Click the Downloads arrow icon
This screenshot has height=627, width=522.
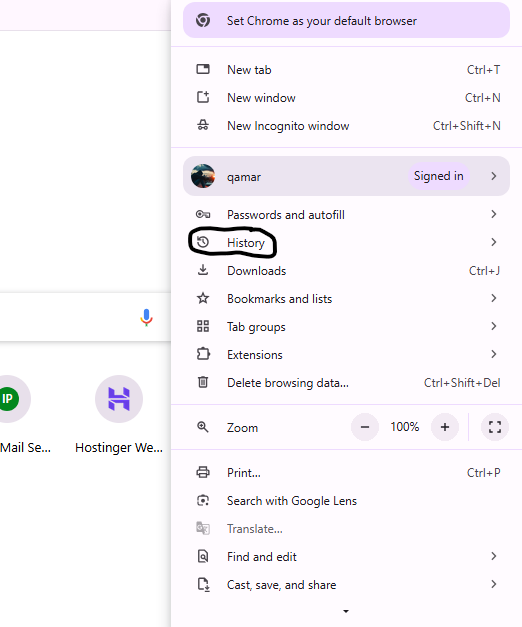click(x=203, y=270)
